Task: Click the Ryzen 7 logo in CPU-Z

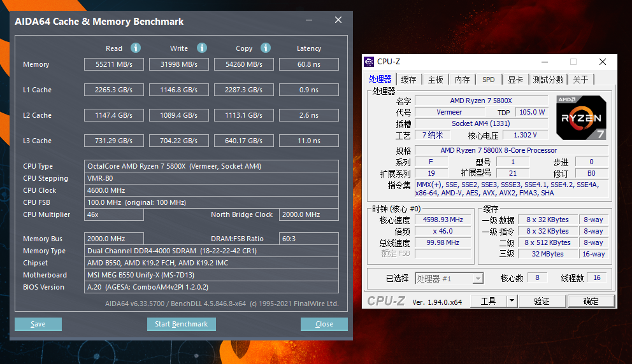Action: pyautogui.click(x=581, y=118)
